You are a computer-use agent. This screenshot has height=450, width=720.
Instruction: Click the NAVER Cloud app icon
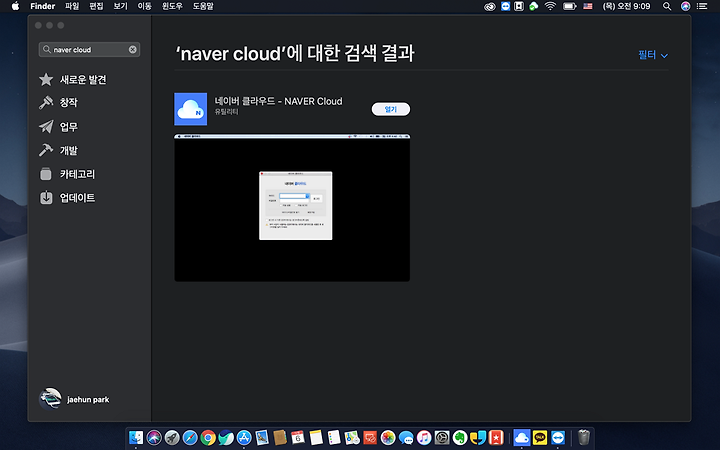pos(191,109)
